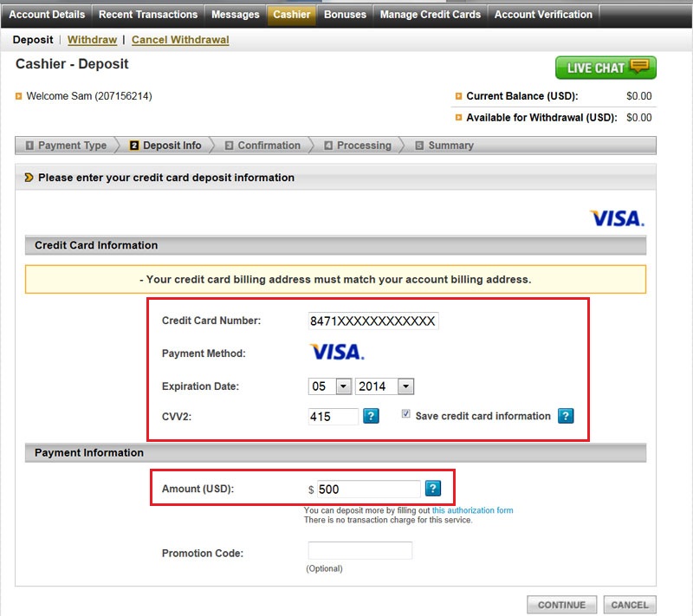693x616 pixels.
Task: Click help icon beside Save credit card information
Action: click(x=566, y=417)
